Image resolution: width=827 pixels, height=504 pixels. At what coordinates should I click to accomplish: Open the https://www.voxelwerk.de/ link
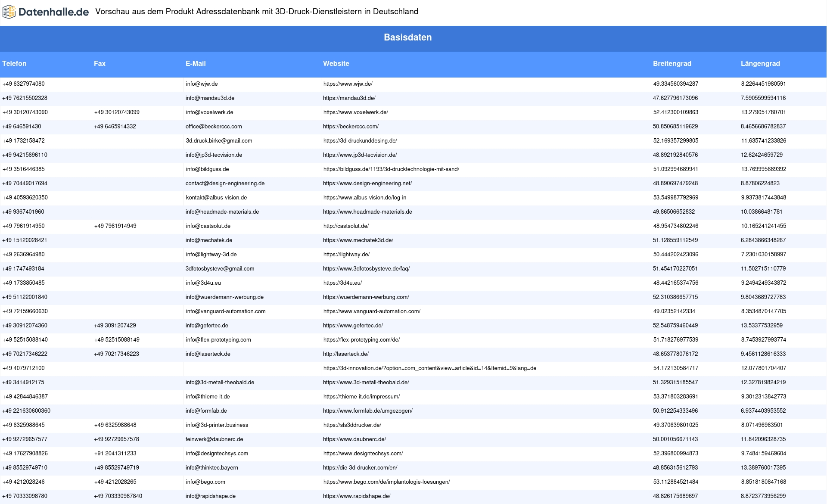pos(356,112)
